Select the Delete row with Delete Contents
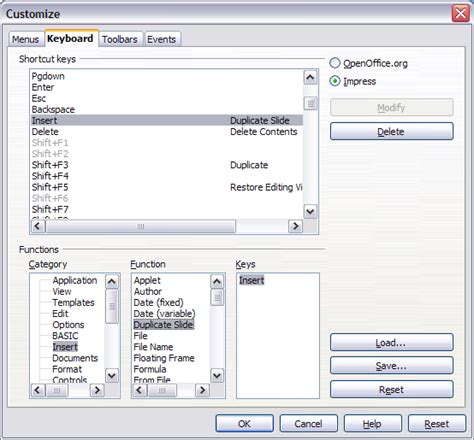This screenshot has width=474, height=440. [167, 132]
